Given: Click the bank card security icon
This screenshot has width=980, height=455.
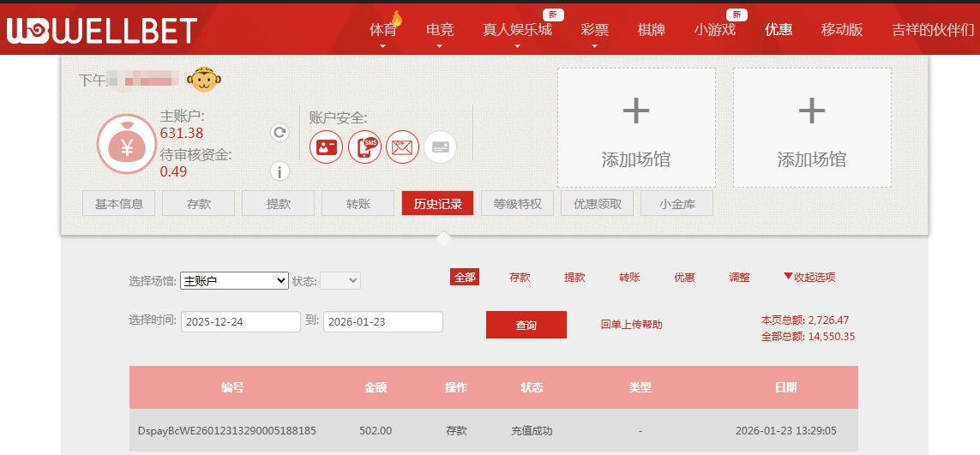Looking at the screenshot, I should coord(440,147).
